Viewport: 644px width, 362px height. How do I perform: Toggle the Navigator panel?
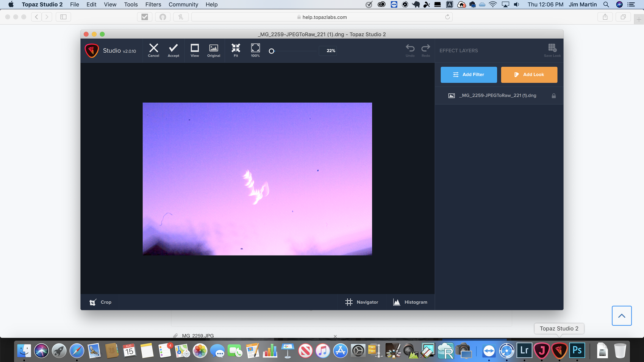[362, 302]
